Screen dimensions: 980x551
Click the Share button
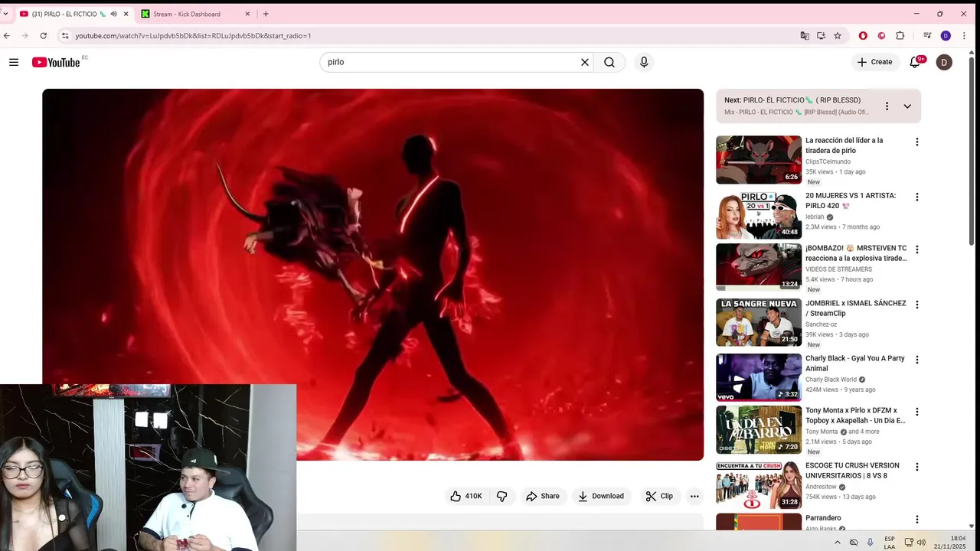542,496
